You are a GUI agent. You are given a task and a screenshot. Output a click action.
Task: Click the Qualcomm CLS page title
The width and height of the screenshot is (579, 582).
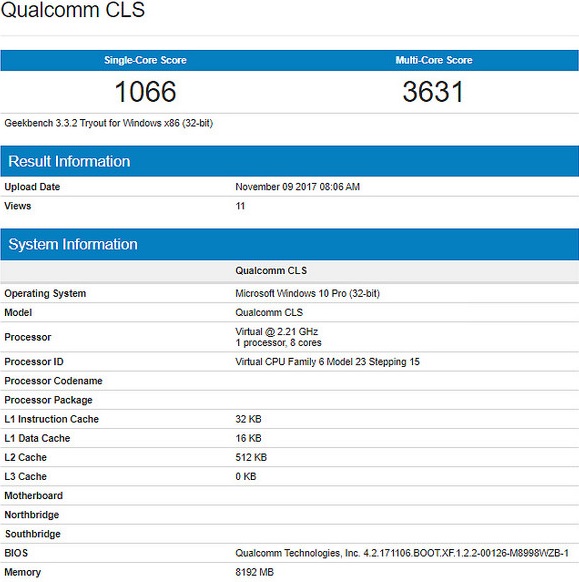coord(73,9)
